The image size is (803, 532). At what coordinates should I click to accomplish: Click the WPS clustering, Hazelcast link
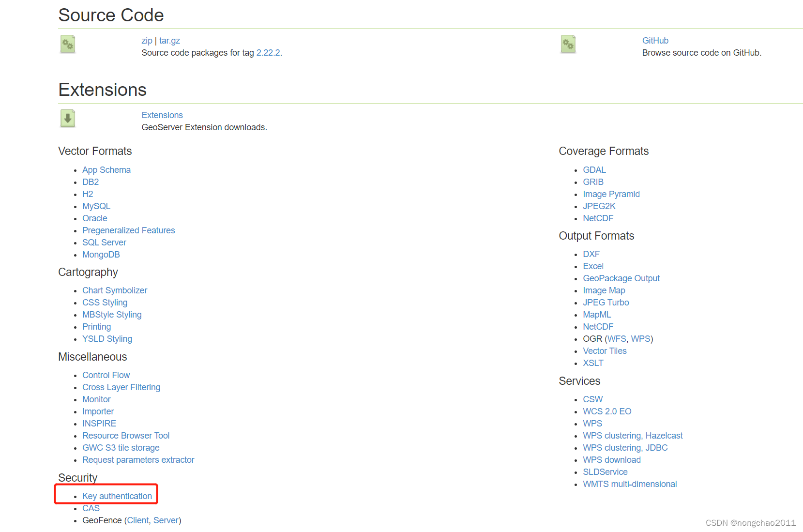[633, 435]
